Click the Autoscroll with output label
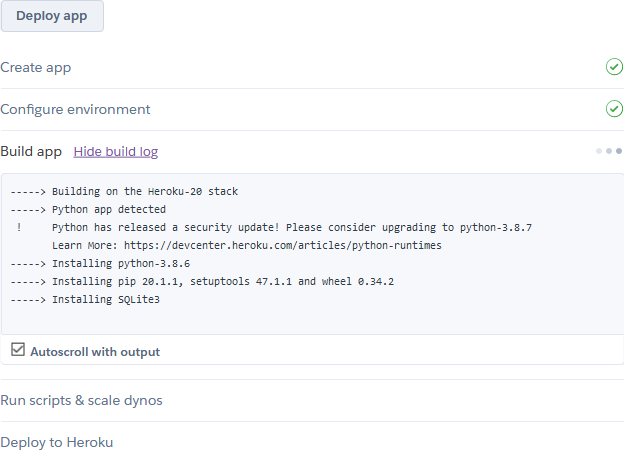The width and height of the screenshot is (624, 463). (95, 352)
